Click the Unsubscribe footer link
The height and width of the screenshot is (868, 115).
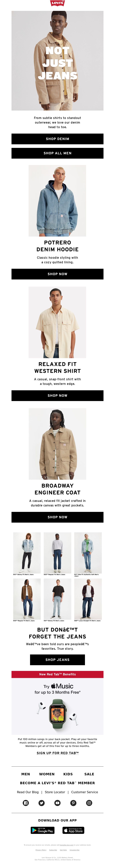tap(74, 850)
